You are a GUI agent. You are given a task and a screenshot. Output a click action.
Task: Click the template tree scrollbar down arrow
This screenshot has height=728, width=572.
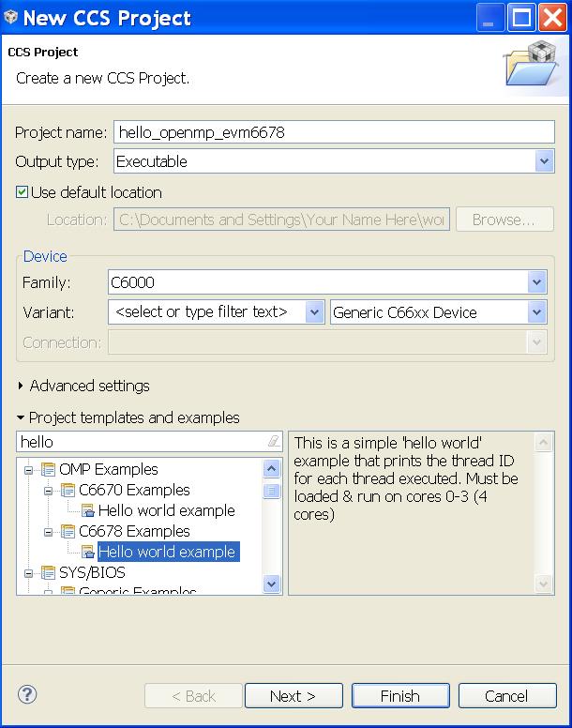[272, 584]
